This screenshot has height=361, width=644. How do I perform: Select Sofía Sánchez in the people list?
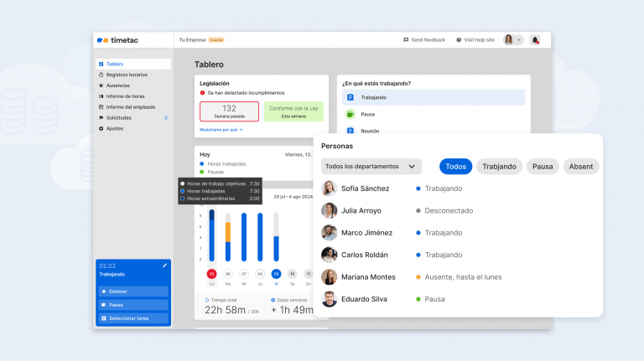(365, 188)
